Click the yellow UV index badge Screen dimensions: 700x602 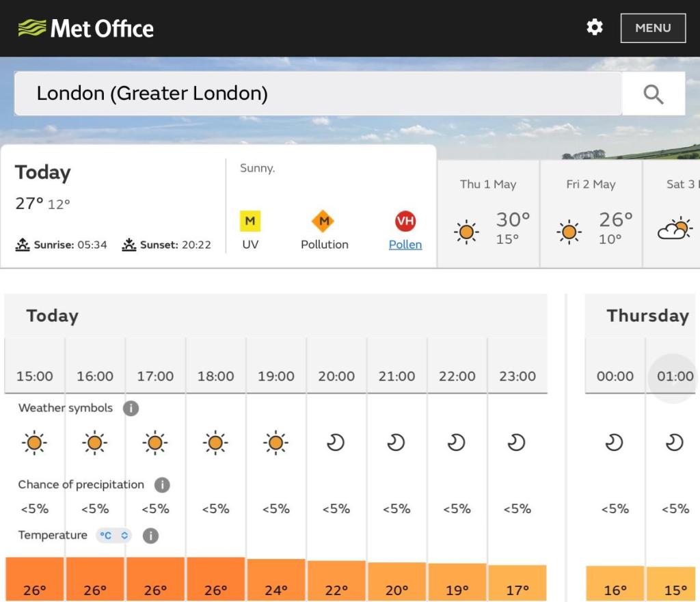250,221
